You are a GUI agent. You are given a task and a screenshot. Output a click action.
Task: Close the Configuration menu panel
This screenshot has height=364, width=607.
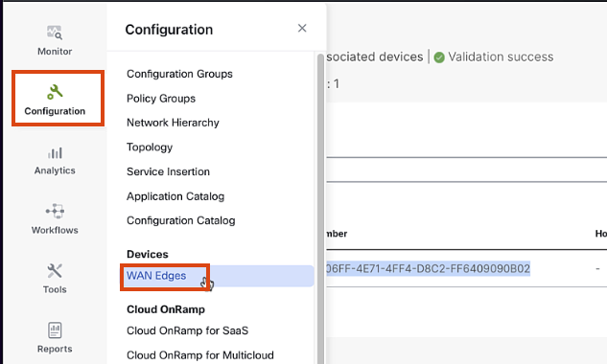(x=302, y=28)
